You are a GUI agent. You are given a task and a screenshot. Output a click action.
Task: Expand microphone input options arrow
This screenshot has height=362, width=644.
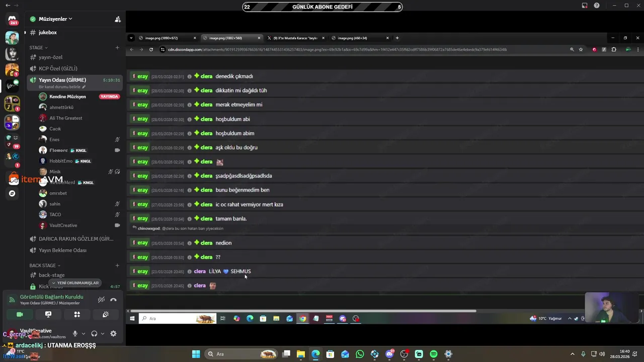pos(83,333)
